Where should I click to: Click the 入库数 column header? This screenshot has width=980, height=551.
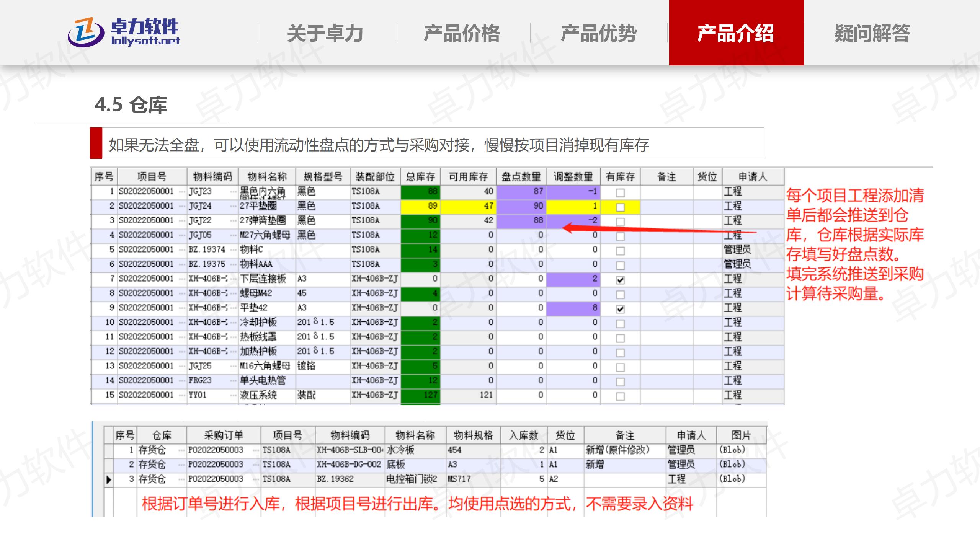click(x=524, y=435)
